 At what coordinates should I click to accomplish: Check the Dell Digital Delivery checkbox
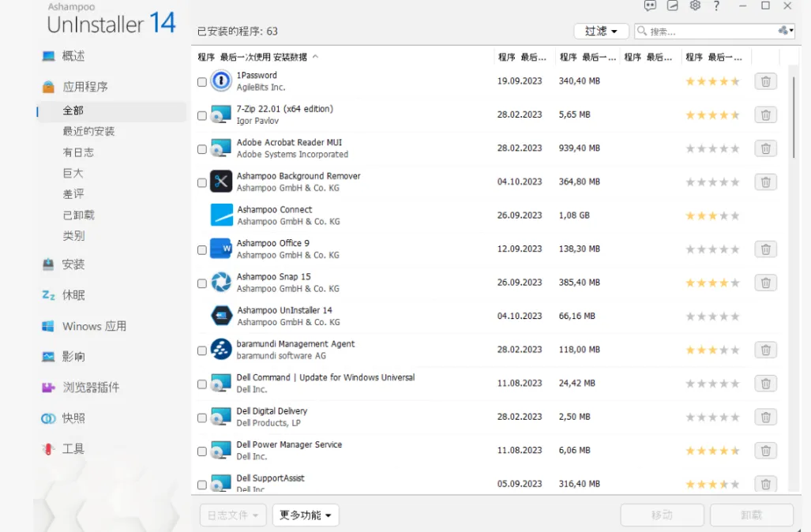pyautogui.click(x=202, y=418)
